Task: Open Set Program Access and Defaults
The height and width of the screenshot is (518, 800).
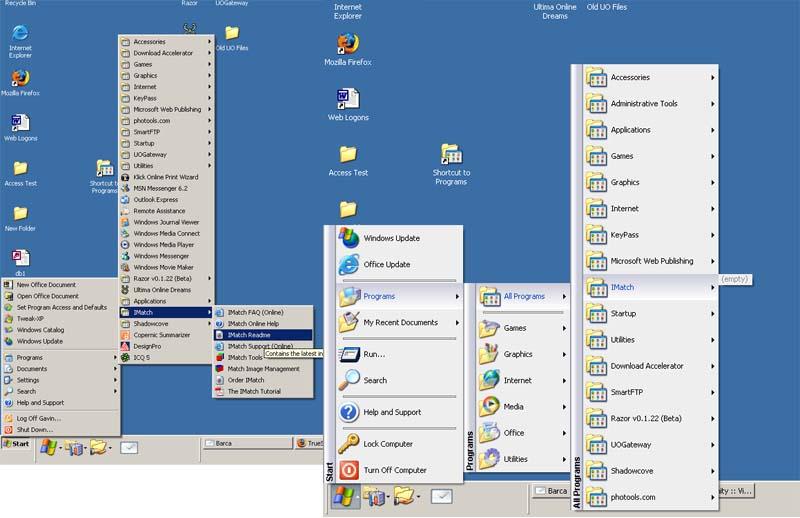Action: click(x=60, y=307)
